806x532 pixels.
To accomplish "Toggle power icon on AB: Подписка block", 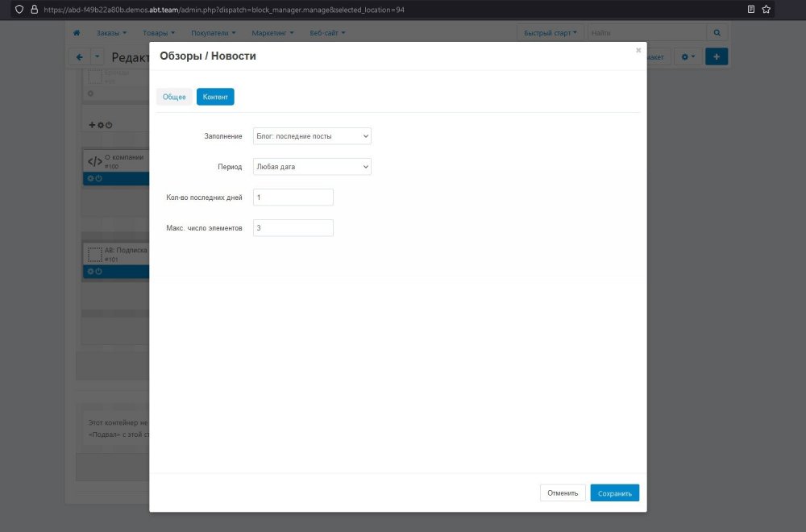I will [99, 272].
